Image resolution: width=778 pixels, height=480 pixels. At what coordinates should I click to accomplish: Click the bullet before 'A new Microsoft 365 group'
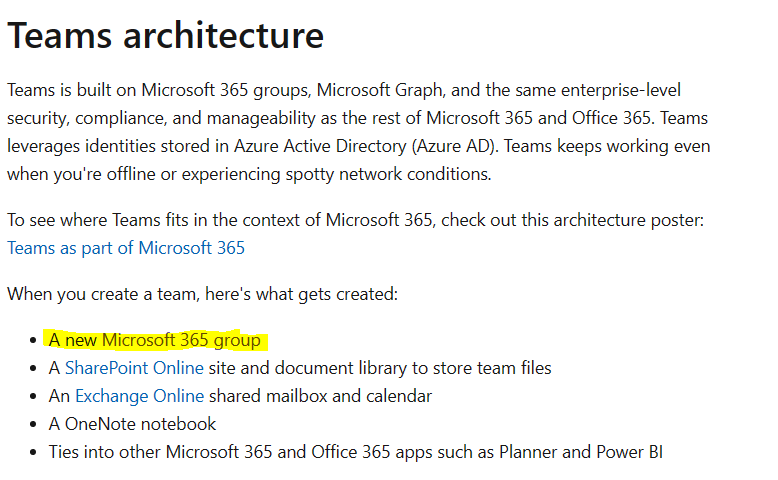coord(35,341)
